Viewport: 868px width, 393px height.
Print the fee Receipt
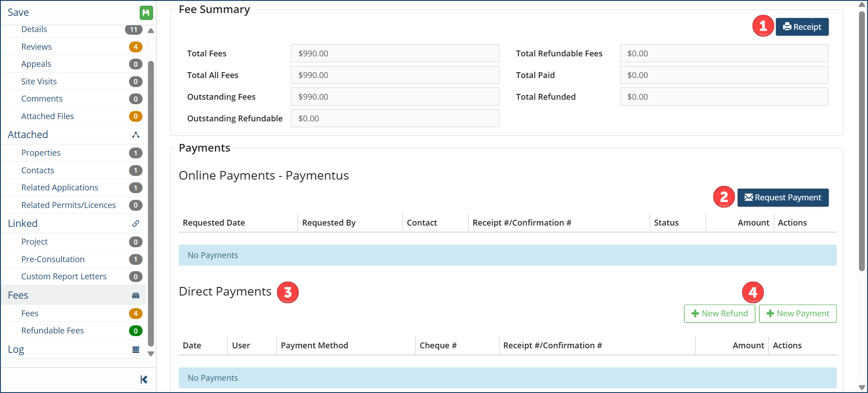point(802,27)
